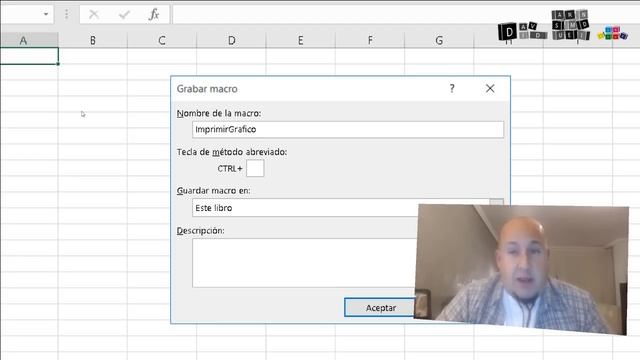
Task: Select column F header
Action: point(370,40)
